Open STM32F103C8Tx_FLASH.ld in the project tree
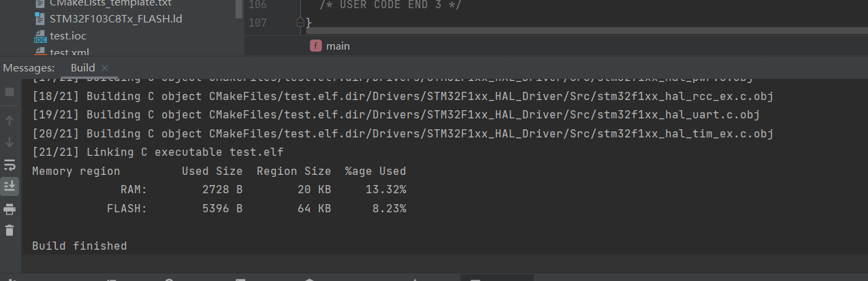Viewport: 868px width, 281px height. tap(116, 18)
